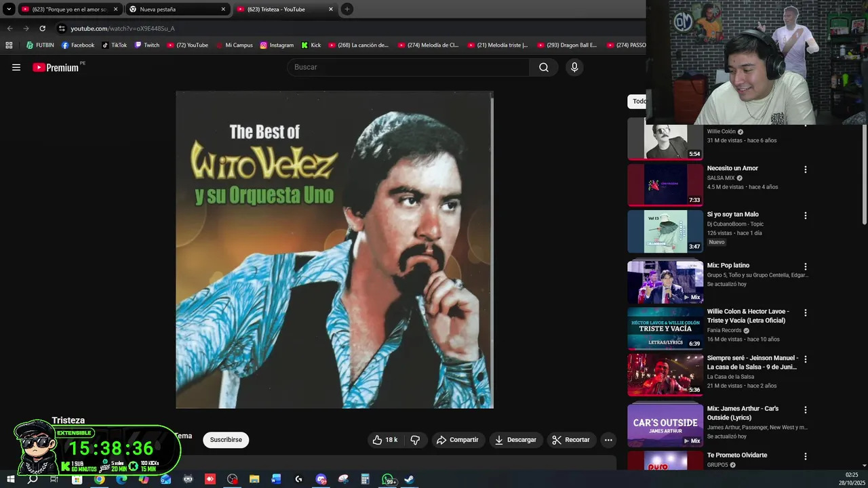Download the video with Descargar
This screenshot has width=868, height=488.
[515, 440]
